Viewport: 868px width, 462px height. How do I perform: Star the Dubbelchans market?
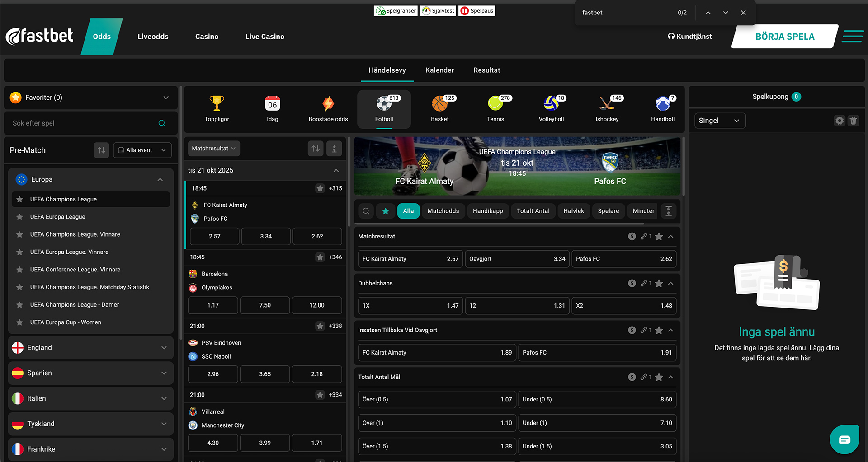(x=658, y=283)
